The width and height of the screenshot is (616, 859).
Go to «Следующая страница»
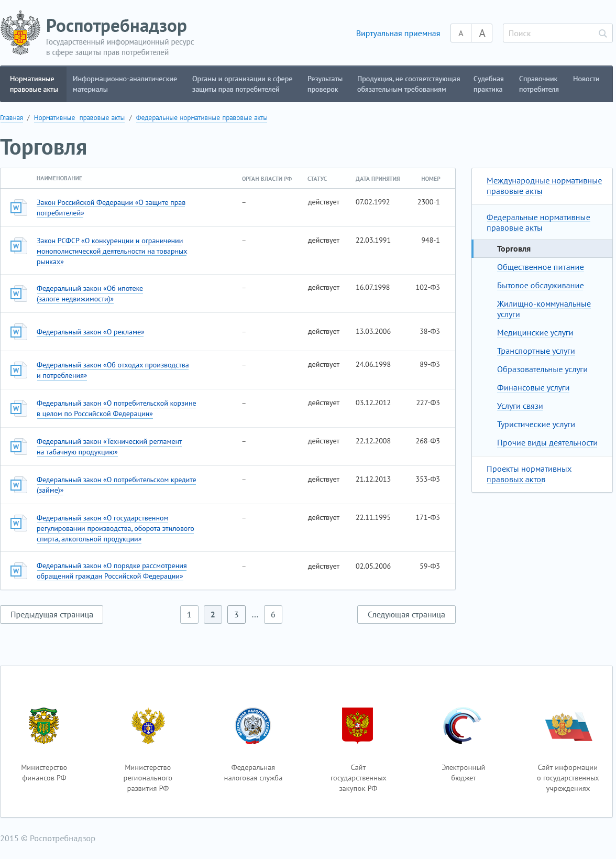click(406, 615)
